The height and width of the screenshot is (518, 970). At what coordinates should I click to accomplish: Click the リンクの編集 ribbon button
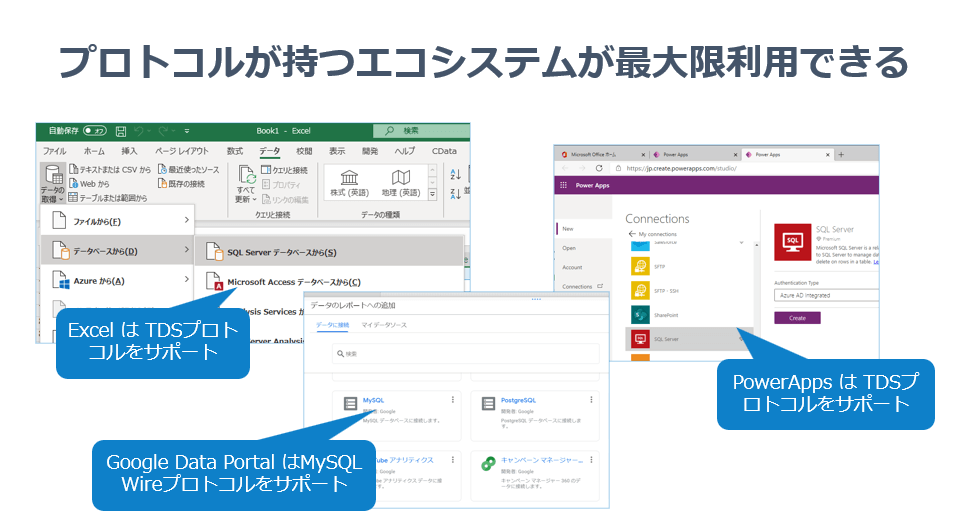[x=285, y=199]
